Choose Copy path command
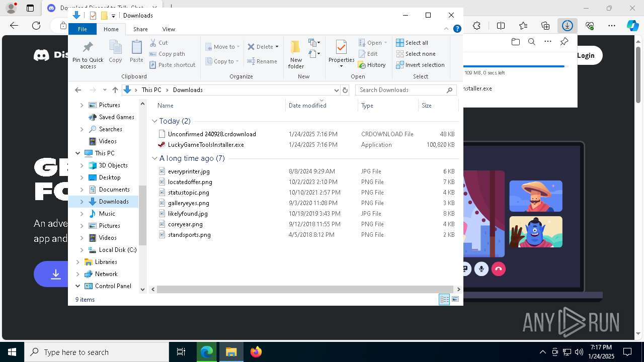 pos(167,54)
